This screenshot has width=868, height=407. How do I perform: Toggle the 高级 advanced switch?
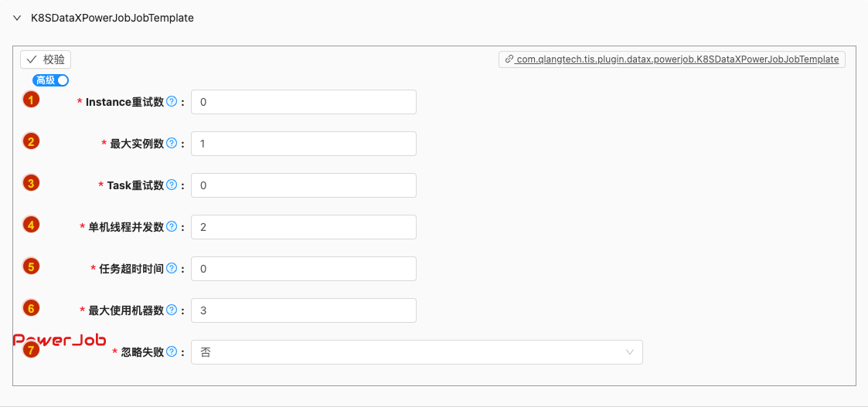point(51,80)
